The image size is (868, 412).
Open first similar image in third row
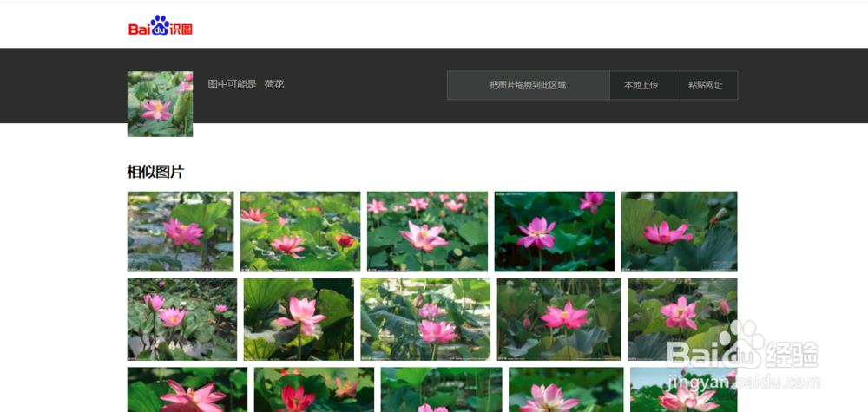(x=187, y=389)
